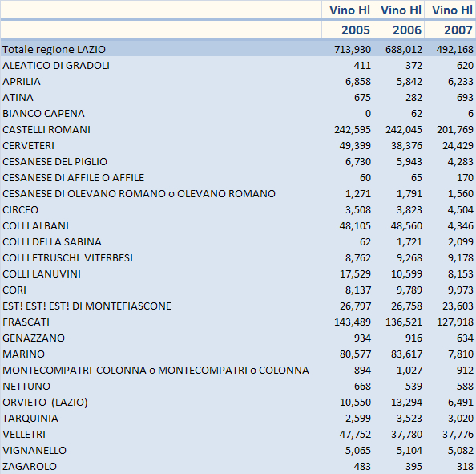The width and height of the screenshot is (476, 474).
Task: Select the ATINA row label
Action: (x=18, y=98)
